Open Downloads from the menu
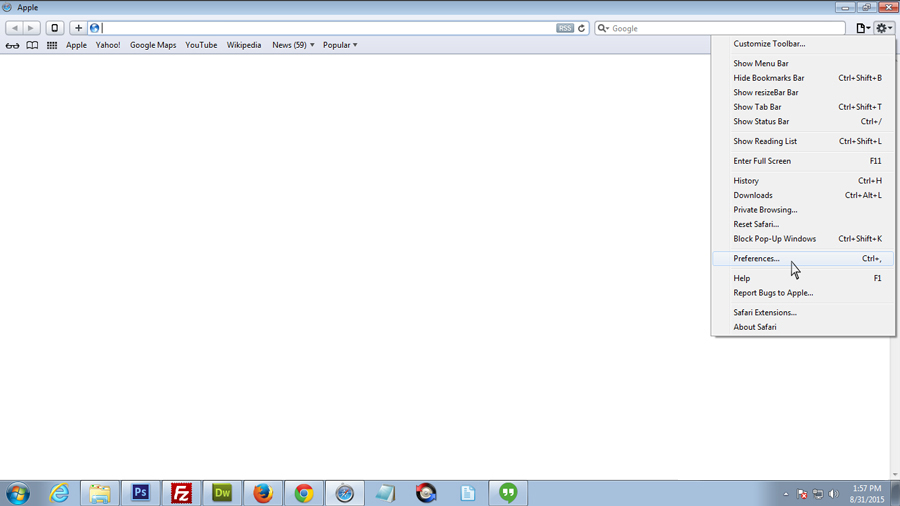The image size is (900, 506). (x=803, y=195)
